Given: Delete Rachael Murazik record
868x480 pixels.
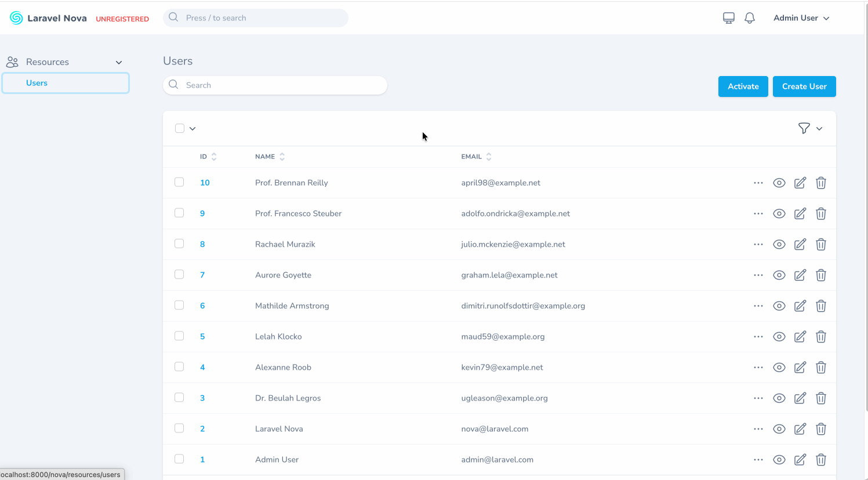Looking at the screenshot, I should pos(821,244).
